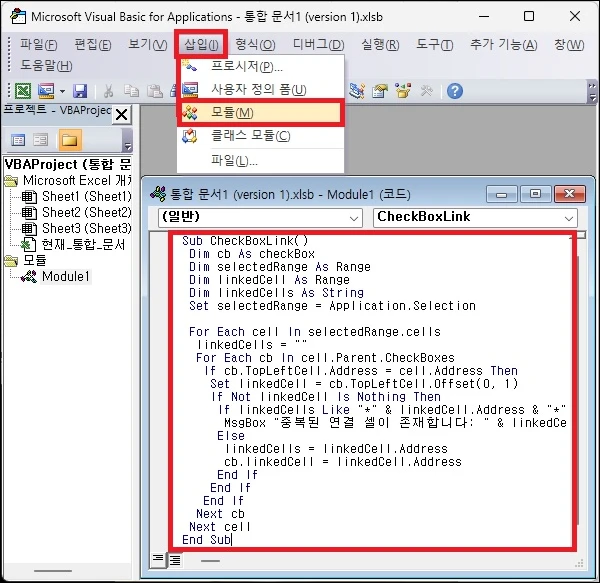Click the Cut scissors icon

click(x=109, y=91)
